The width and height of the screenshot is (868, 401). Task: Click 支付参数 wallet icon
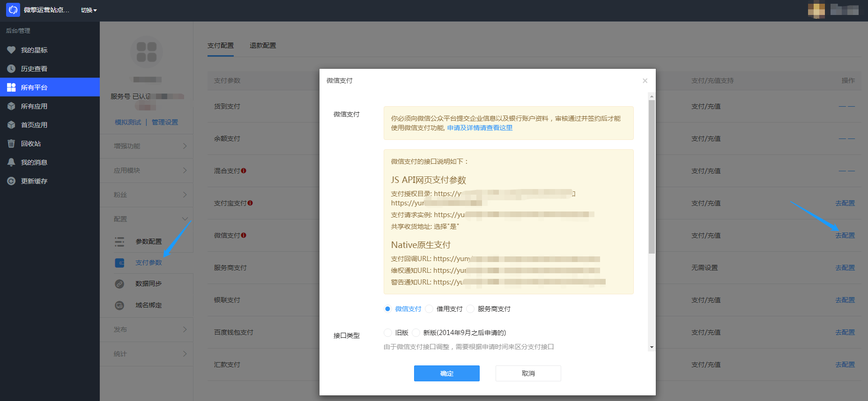pos(119,263)
